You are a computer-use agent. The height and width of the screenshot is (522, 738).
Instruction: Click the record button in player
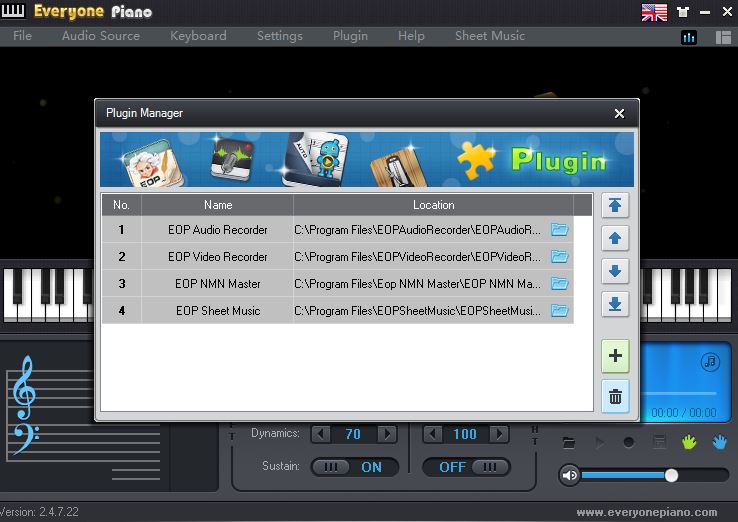[x=628, y=442]
